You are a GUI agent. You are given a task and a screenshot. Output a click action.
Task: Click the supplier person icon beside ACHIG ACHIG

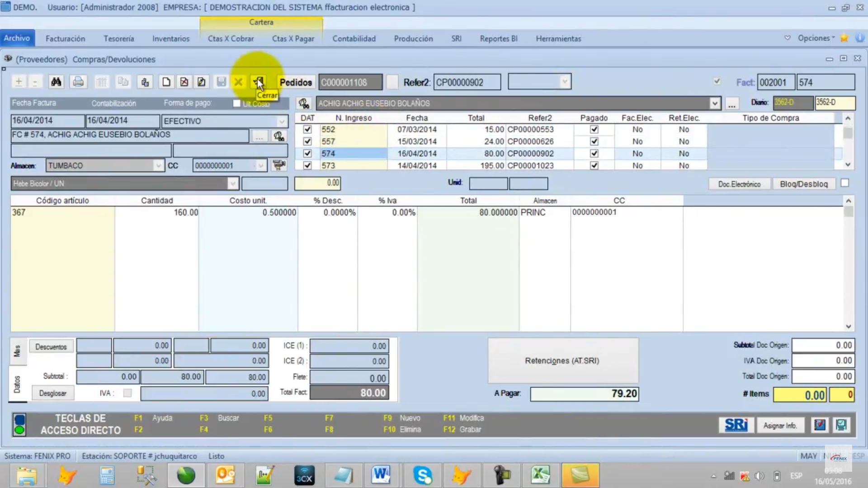click(x=304, y=103)
